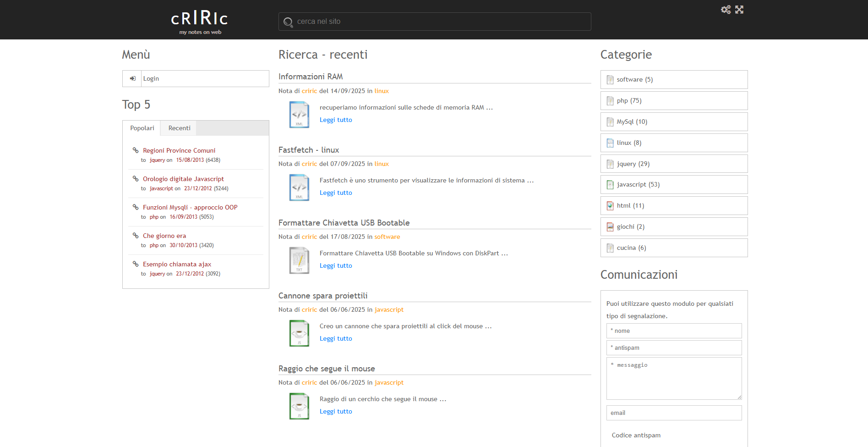Image resolution: width=868 pixels, height=447 pixels.
Task: Click the nome input field
Action: (x=674, y=331)
